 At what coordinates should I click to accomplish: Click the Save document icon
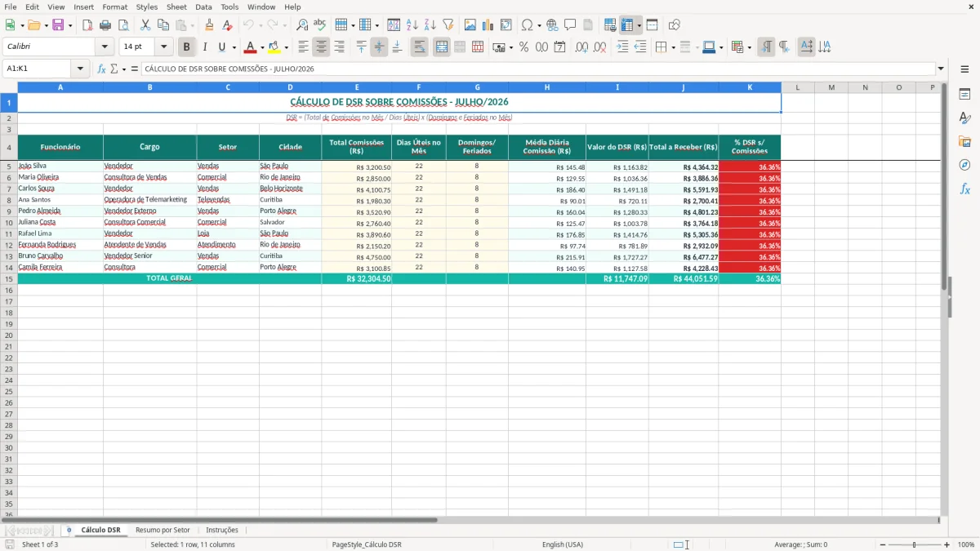tap(58, 25)
